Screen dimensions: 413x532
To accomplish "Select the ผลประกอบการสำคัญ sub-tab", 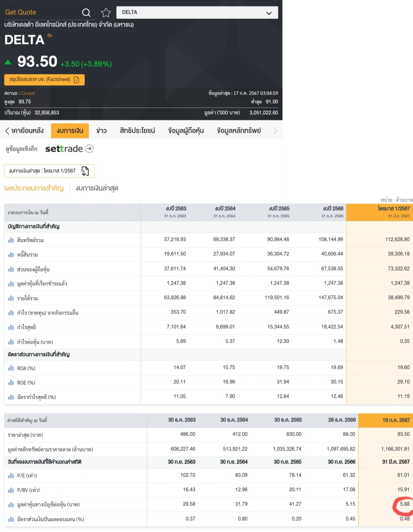I will tap(34, 188).
